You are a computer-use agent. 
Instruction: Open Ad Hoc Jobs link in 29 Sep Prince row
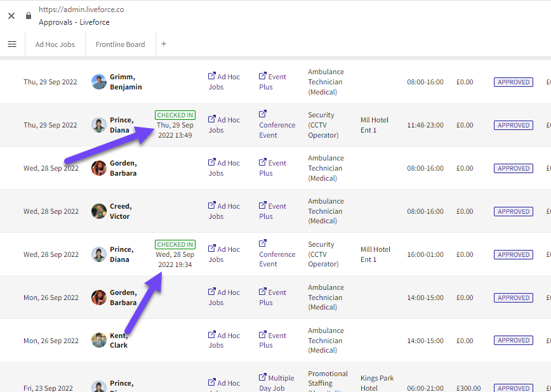(x=224, y=125)
